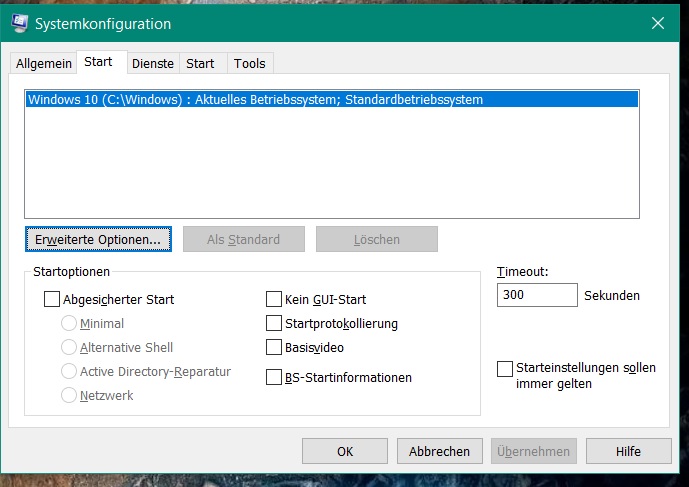Confirm with the OK button
This screenshot has height=487, width=689.
pyautogui.click(x=345, y=451)
